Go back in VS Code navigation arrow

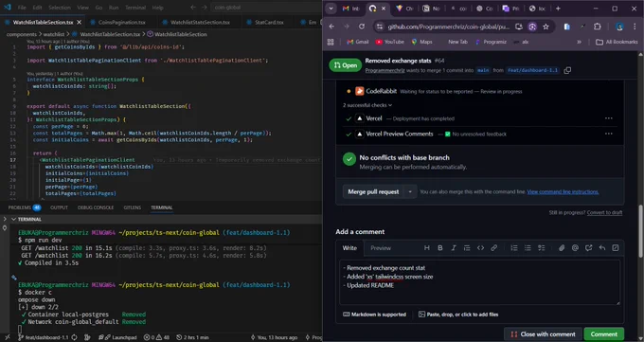(x=193, y=8)
